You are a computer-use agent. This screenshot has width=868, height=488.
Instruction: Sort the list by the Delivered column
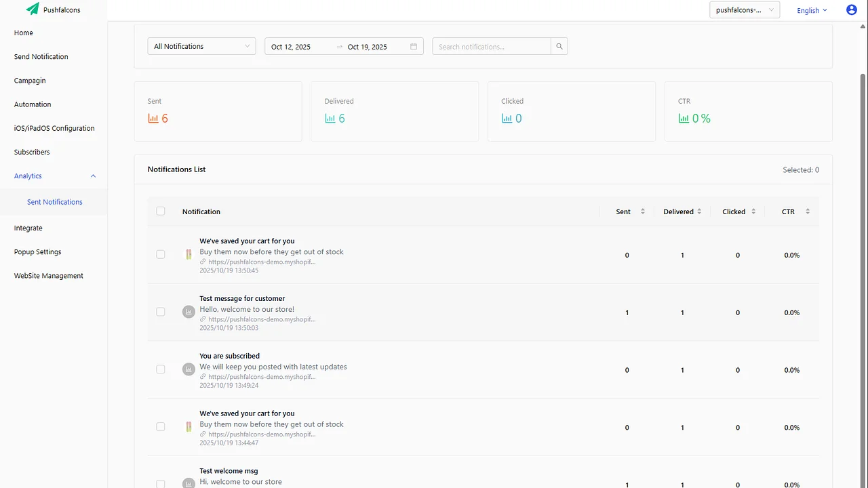click(x=700, y=211)
